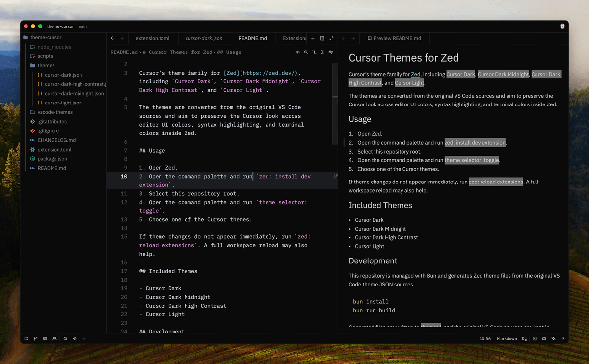Toggle markdown preview eye icon

click(x=297, y=52)
